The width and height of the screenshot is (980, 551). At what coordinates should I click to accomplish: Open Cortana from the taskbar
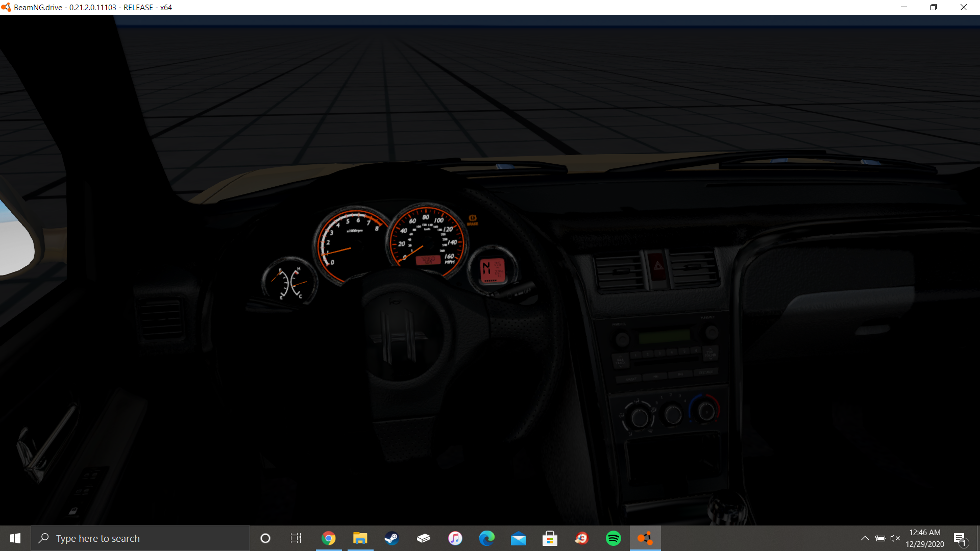click(x=265, y=538)
